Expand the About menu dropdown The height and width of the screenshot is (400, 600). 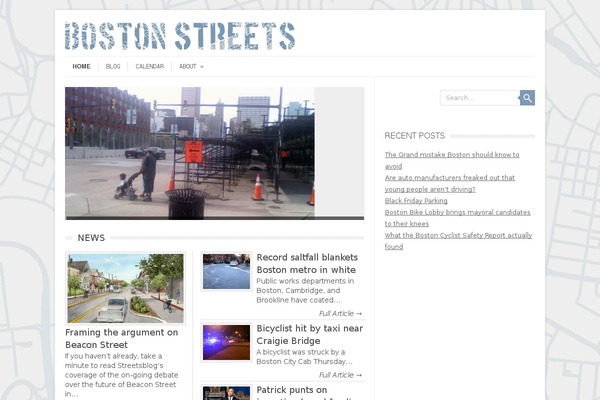click(191, 67)
